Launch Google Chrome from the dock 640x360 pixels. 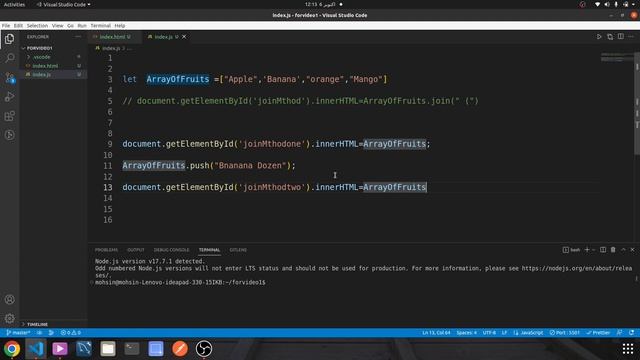click(x=12, y=349)
